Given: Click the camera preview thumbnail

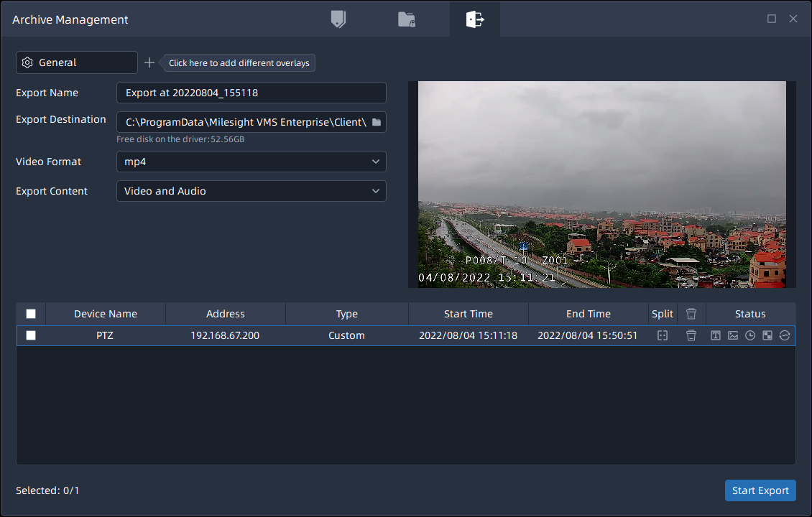Looking at the screenshot, I should click(601, 184).
